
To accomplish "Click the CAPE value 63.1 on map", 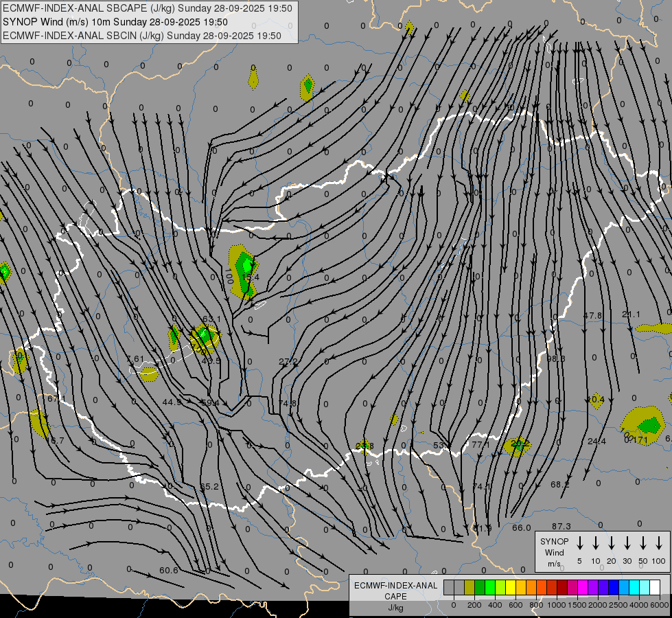I will click(211, 319).
